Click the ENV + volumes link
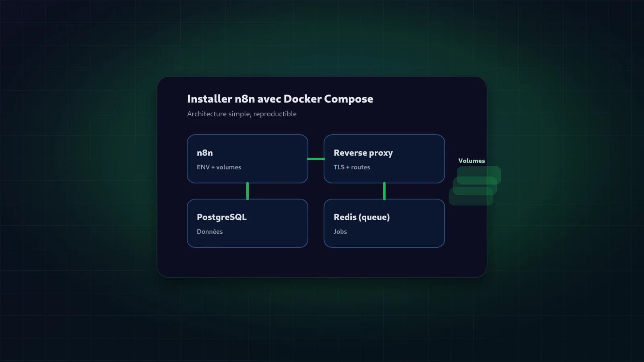This screenshot has height=362, width=644. pos(219,167)
